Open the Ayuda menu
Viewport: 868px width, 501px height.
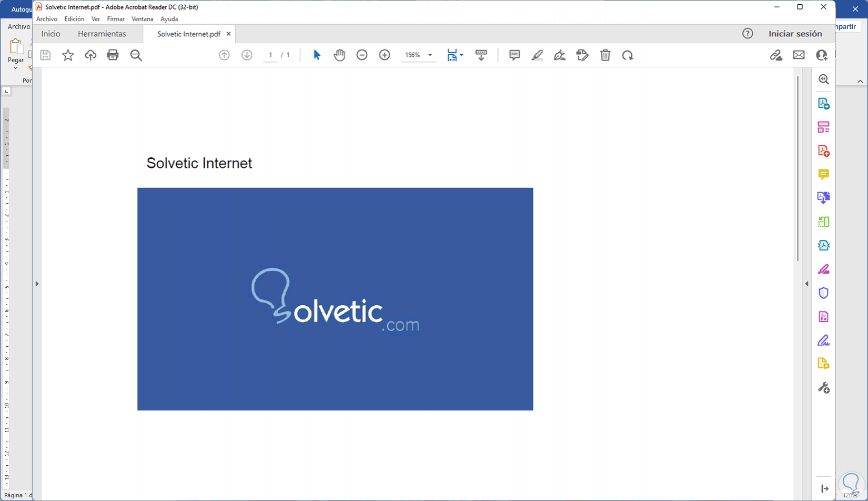pos(169,19)
